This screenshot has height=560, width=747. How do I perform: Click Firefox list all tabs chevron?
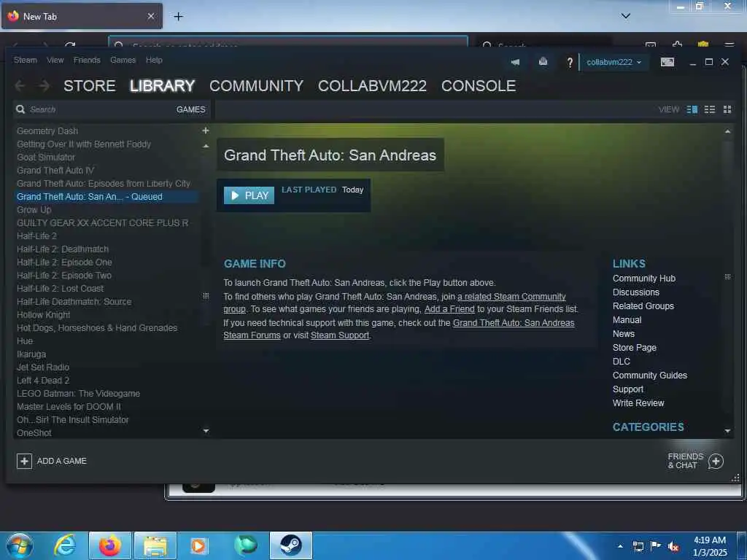click(x=625, y=16)
